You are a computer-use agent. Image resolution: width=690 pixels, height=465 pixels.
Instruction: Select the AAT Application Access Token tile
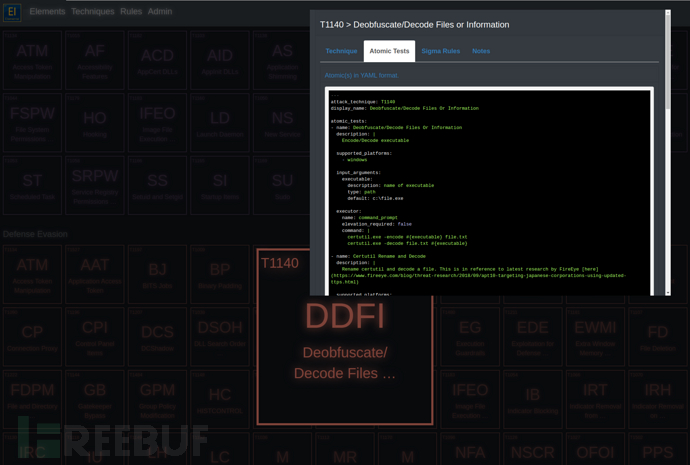click(x=95, y=274)
